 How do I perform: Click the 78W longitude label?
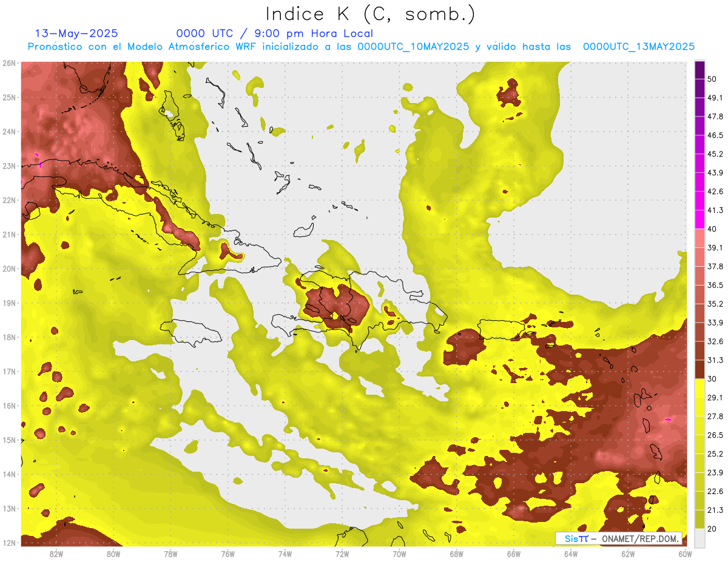[170, 554]
